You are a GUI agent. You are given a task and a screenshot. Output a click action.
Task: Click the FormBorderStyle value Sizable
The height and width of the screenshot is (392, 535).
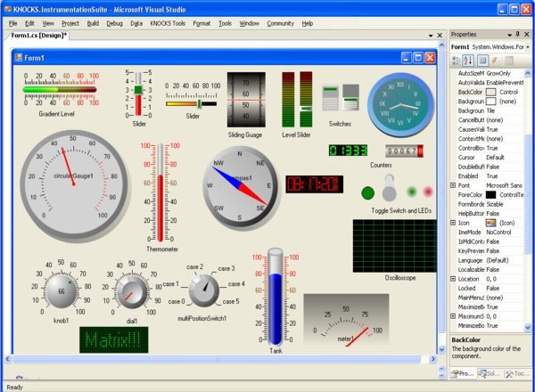click(495, 204)
